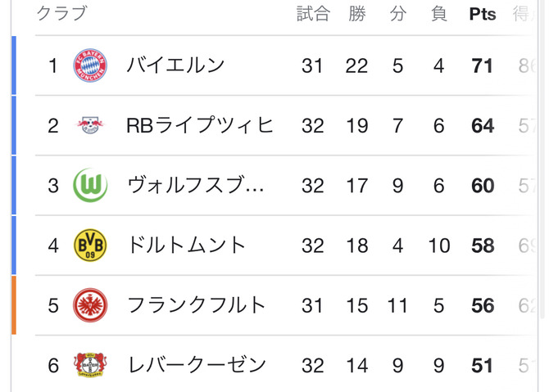Click the Eintracht Frankfurt eagle crest
Viewport: 549px width, 392px height.
(x=89, y=305)
